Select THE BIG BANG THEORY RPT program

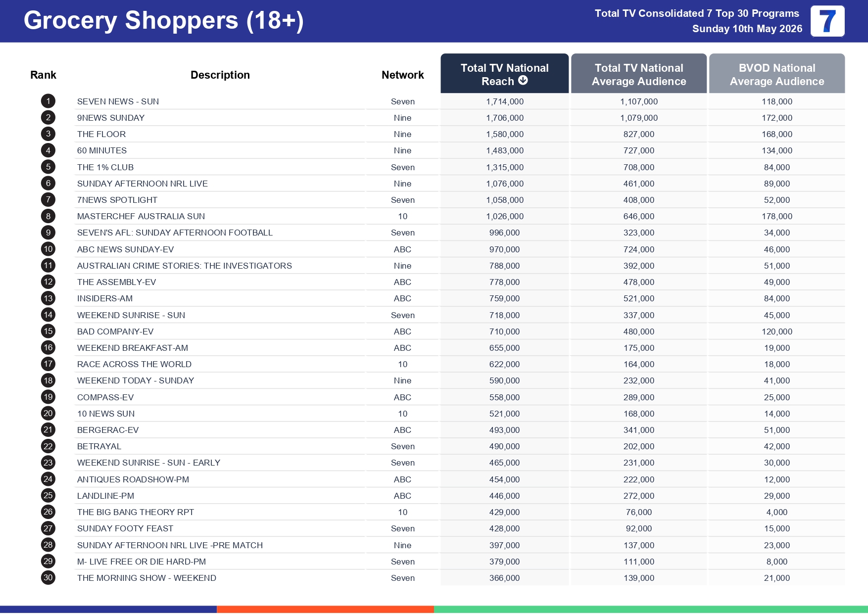tap(136, 512)
